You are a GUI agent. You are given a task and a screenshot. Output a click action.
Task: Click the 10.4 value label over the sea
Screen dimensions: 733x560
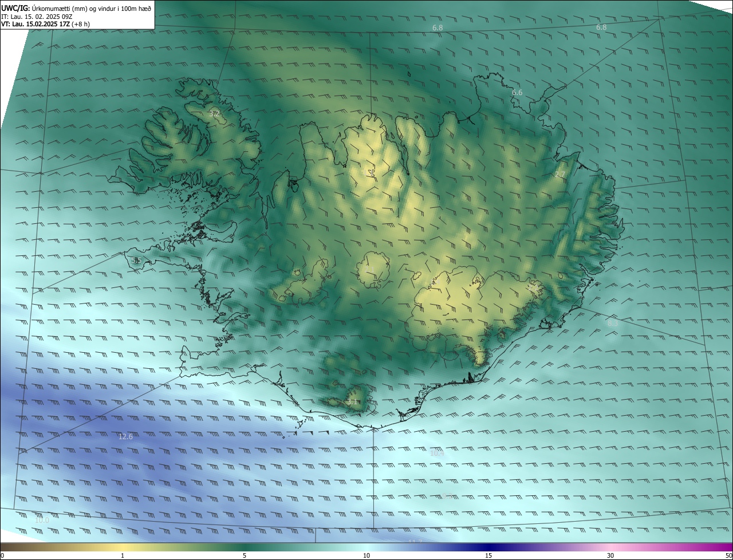point(437,453)
